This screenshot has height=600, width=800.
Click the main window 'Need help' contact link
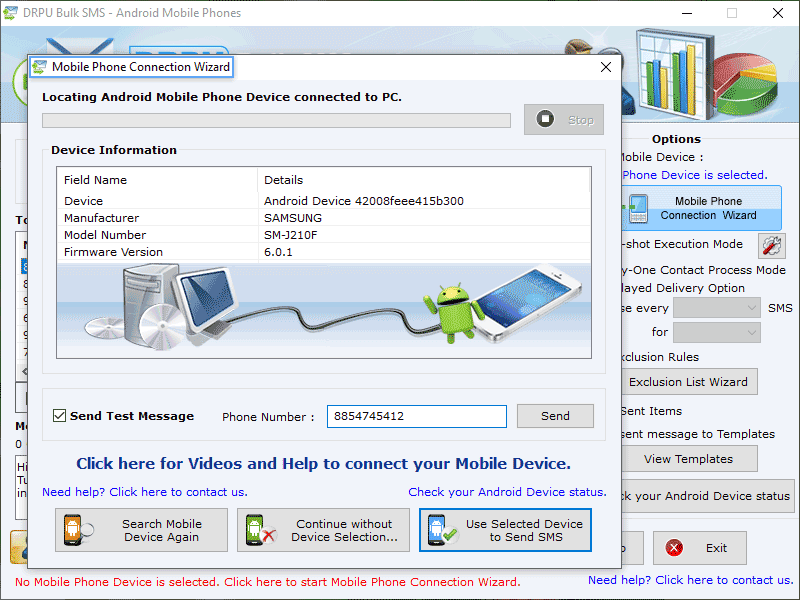point(691,580)
